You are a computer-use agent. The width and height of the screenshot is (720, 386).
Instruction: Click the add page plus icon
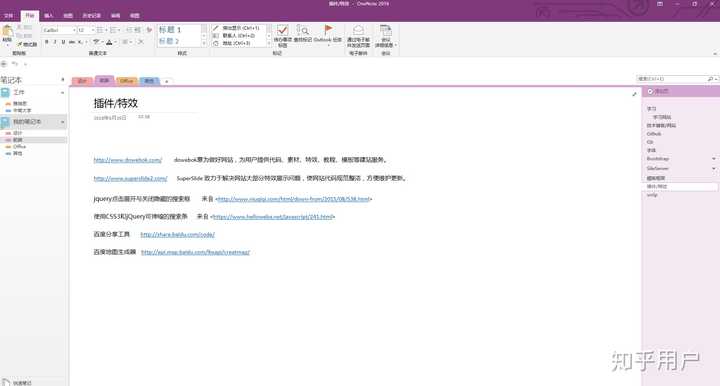click(x=650, y=91)
